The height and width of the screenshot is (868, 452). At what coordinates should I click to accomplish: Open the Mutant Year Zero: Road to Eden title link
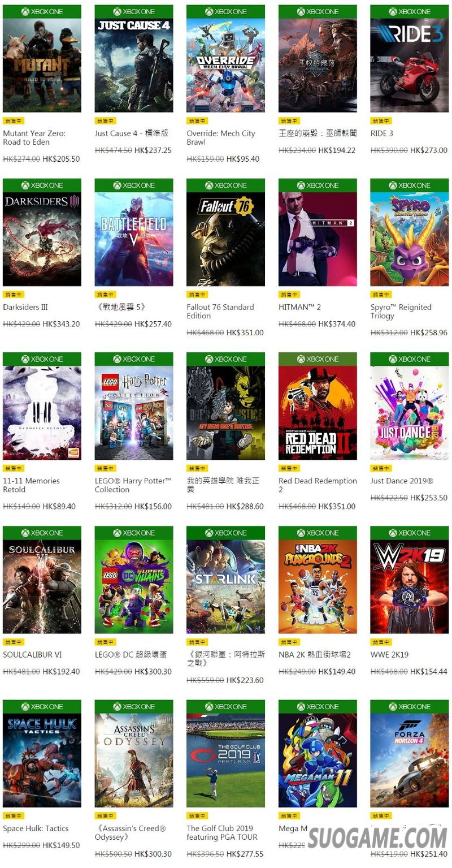[x=34, y=137]
